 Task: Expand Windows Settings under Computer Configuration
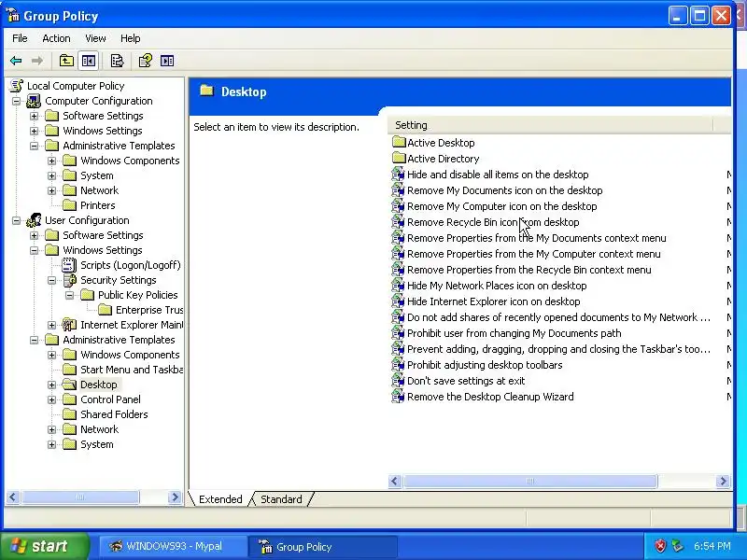tap(34, 131)
